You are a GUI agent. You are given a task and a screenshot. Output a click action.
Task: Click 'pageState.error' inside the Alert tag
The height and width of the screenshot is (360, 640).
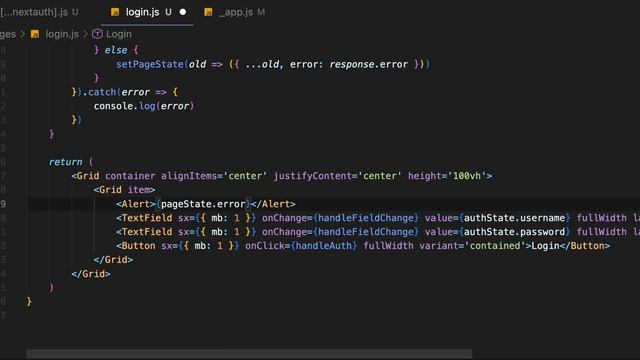203,204
